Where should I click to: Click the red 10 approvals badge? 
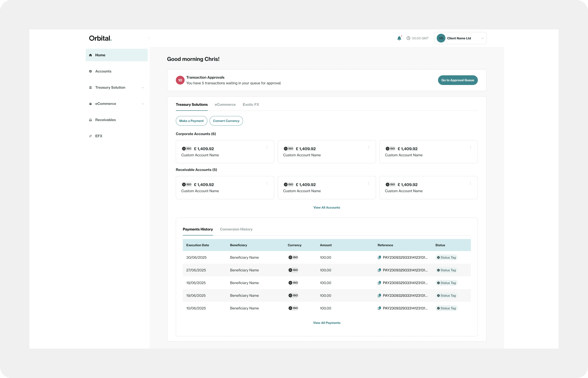(x=180, y=80)
